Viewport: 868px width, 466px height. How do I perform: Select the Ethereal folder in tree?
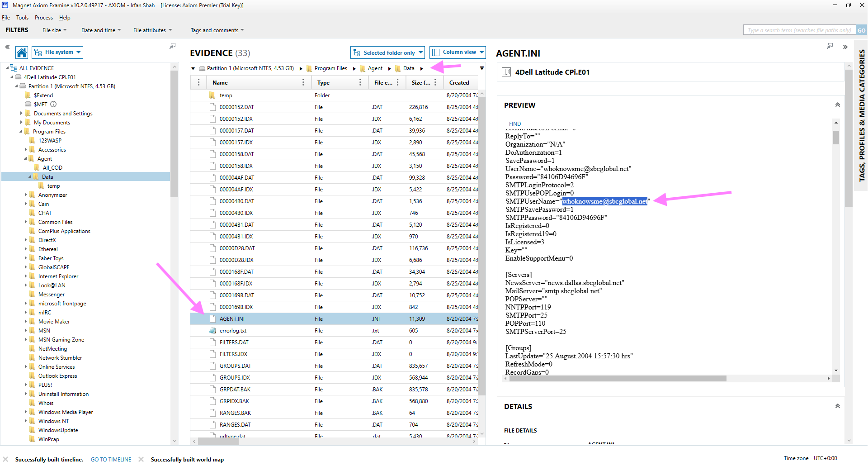[x=48, y=249]
